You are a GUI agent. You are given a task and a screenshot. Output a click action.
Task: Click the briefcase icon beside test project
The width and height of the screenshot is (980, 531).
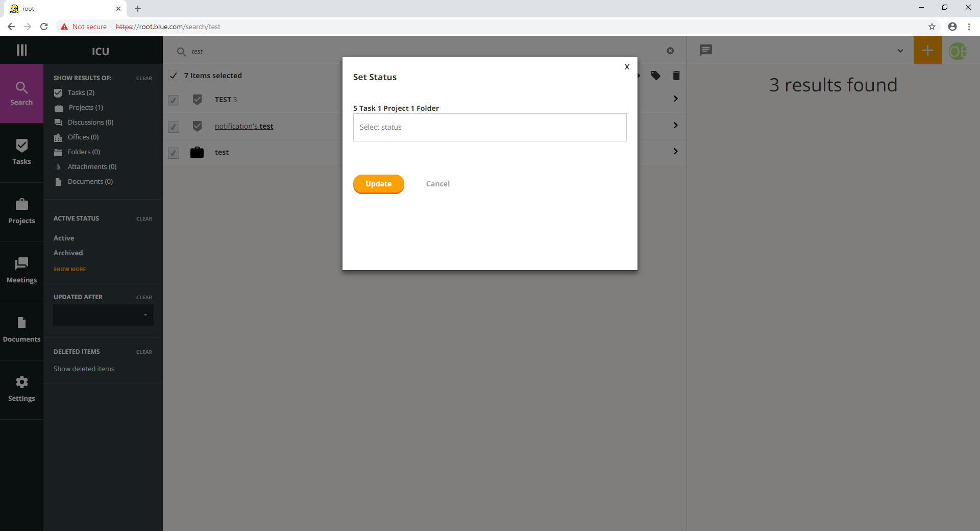click(197, 152)
